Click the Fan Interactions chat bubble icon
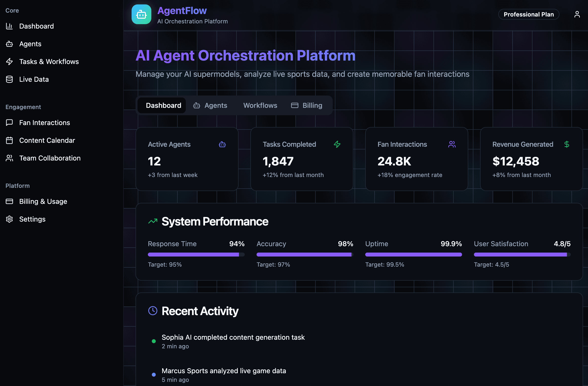Image resolution: width=588 pixels, height=386 pixels. (x=9, y=123)
